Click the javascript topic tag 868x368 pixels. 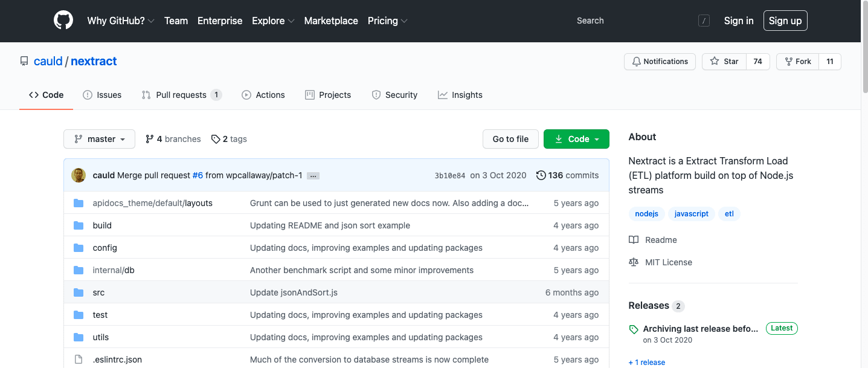(692, 214)
